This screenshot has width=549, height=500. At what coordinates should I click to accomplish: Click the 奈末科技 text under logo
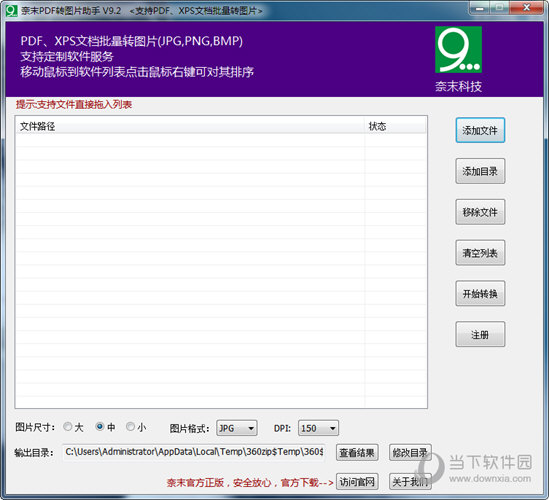[x=458, y=86]
